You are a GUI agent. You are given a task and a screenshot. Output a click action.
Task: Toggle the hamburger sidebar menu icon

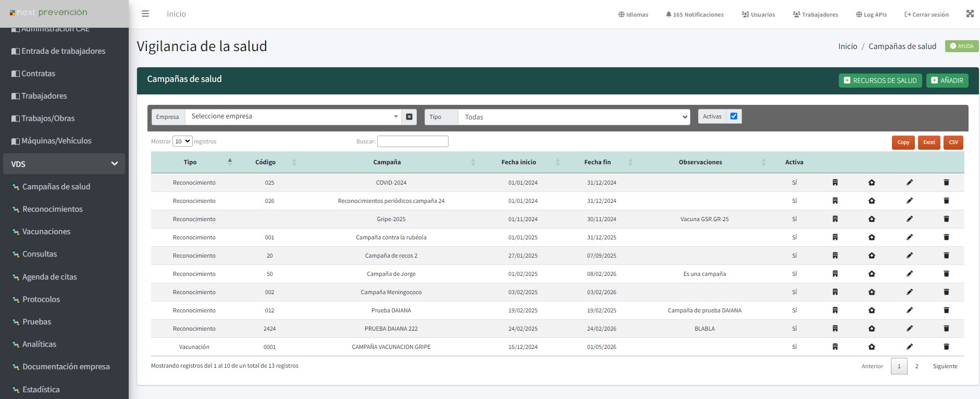[145, 14]
